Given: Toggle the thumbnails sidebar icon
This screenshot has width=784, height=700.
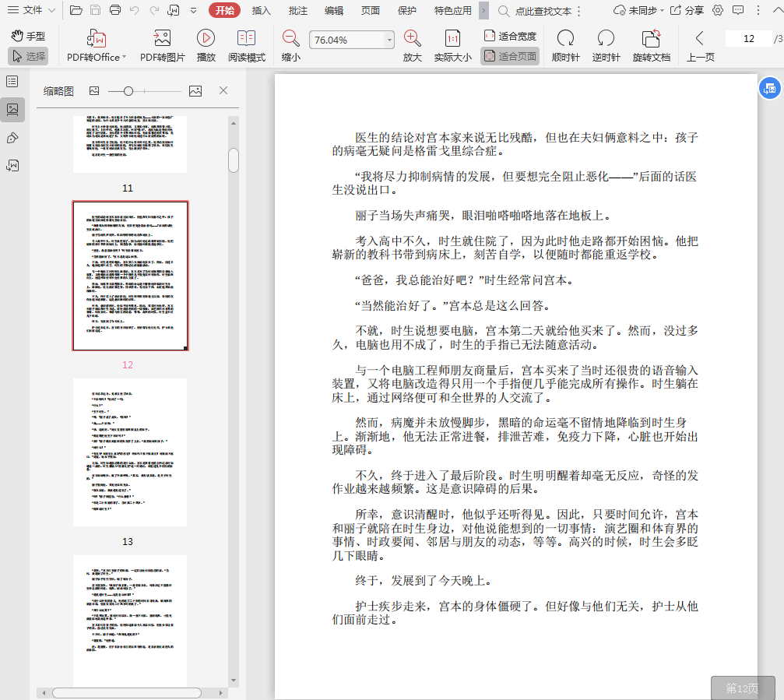Looking at the screenshot, I should tap(12, 110).
